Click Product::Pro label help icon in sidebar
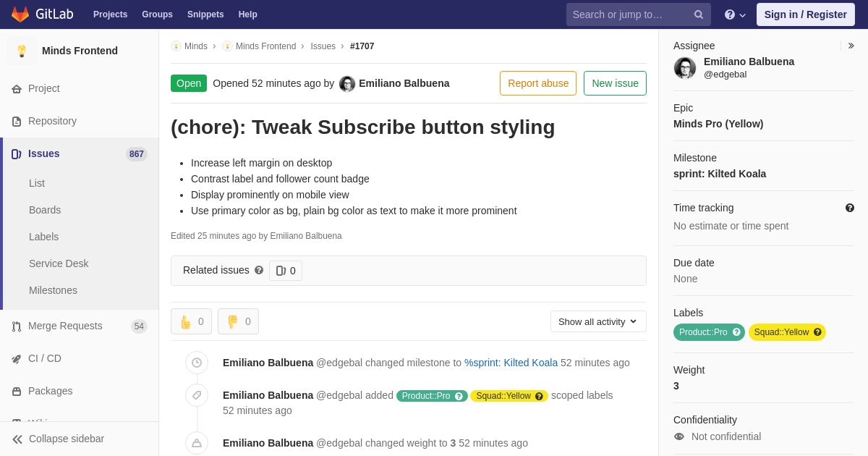The height and width of the screenshot is (456, 868). click(x=736, y=332)
